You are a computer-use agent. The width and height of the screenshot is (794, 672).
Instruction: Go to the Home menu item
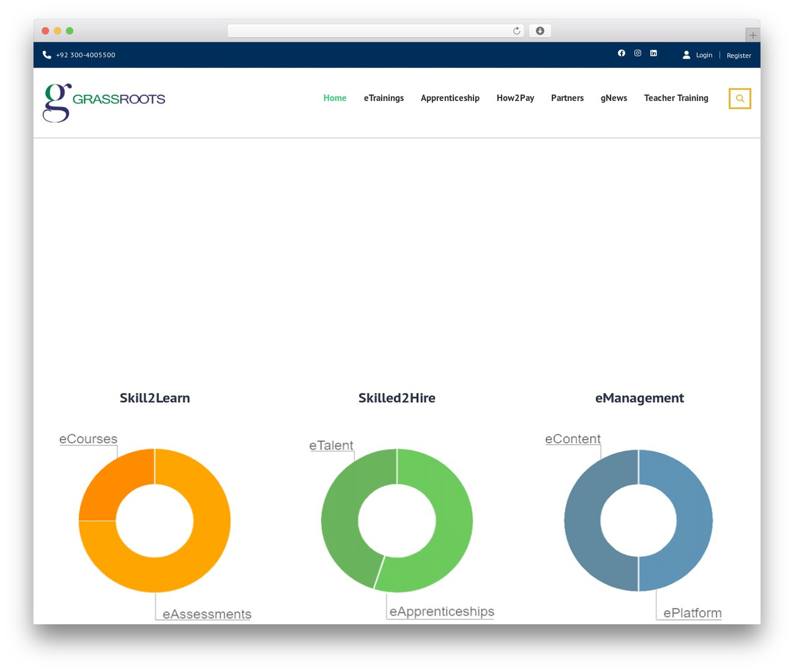pos(335,98)
